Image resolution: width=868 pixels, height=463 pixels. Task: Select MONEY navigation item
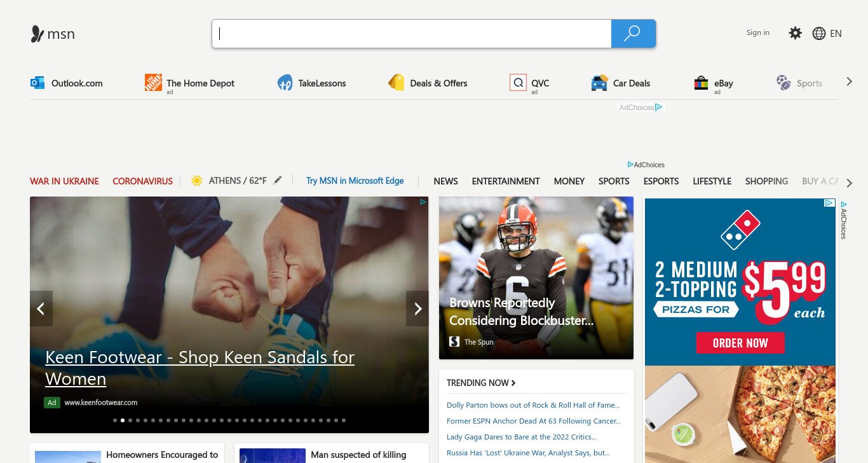pyautogui.click(x=569, y=181)
